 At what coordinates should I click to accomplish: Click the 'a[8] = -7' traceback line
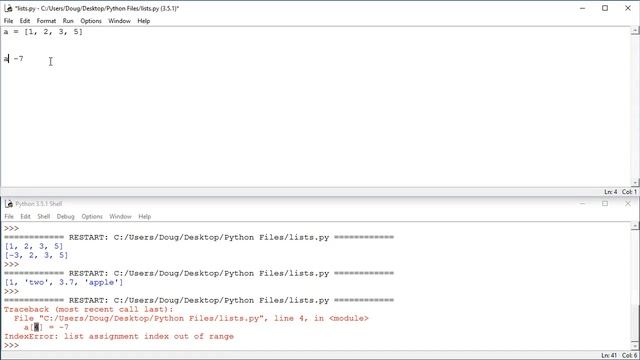click(x=46, y=327)
